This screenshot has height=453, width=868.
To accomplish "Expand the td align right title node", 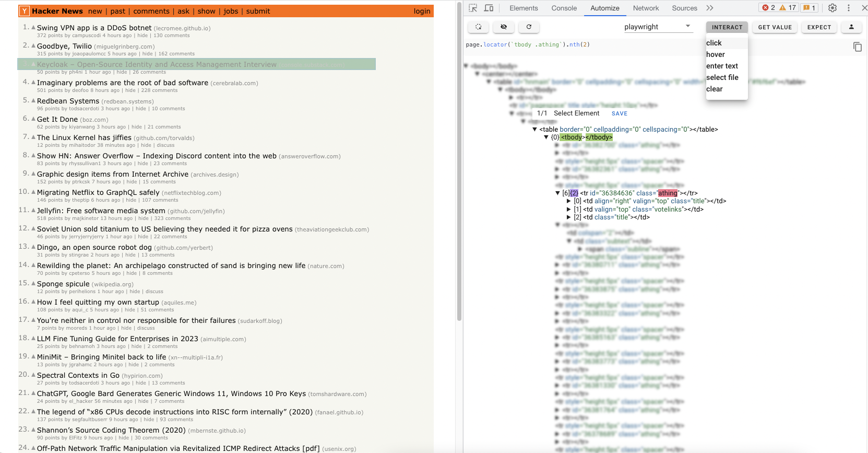I will 569,201.
